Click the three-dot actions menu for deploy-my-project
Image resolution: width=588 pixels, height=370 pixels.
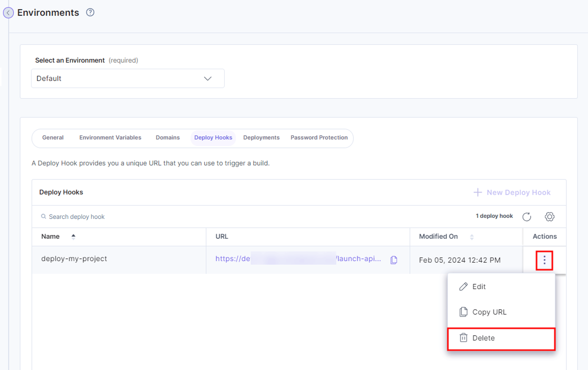click(544, 260)
